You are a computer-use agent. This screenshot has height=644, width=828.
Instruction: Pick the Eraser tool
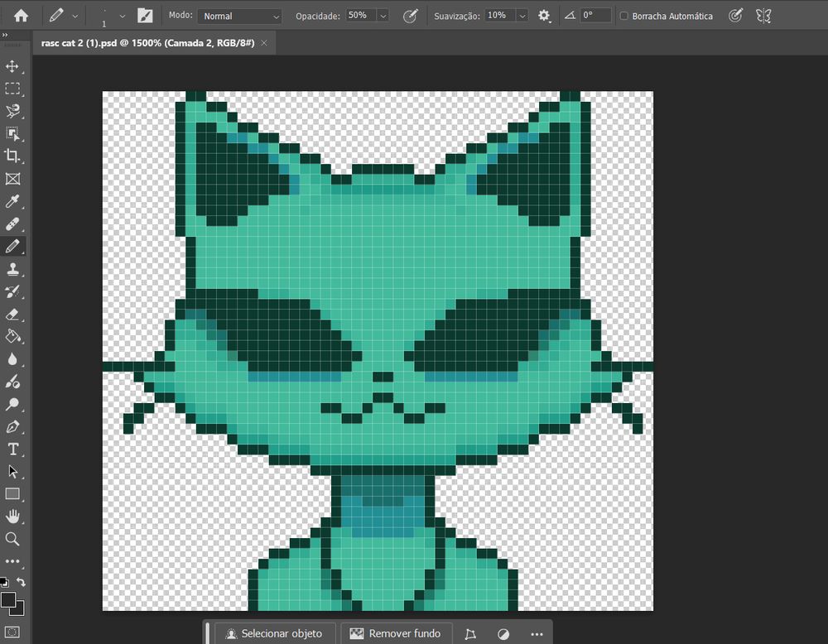pos(12,314)
